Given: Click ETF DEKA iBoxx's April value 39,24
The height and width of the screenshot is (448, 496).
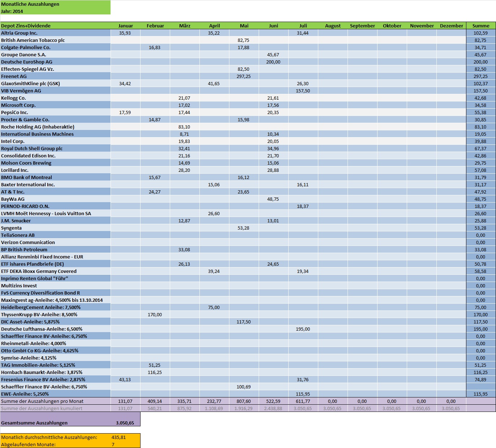Looking at the screenshot, I should pyautogui.click(x=214, y=271).
